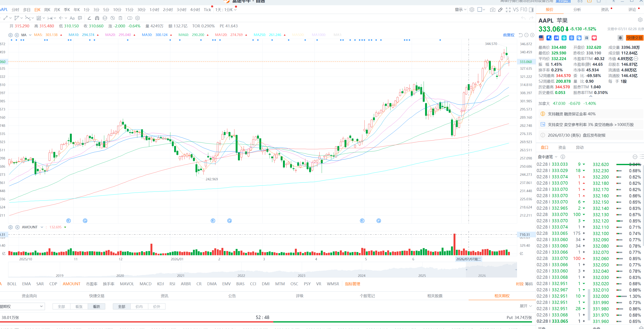Open the 分析 tab in quote panel

tap(577, 9)
